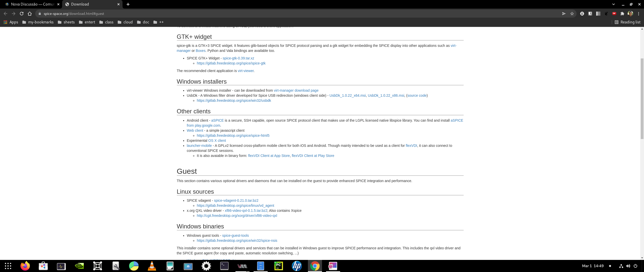
Task: Click the home page icon
Action: [30, 14]
